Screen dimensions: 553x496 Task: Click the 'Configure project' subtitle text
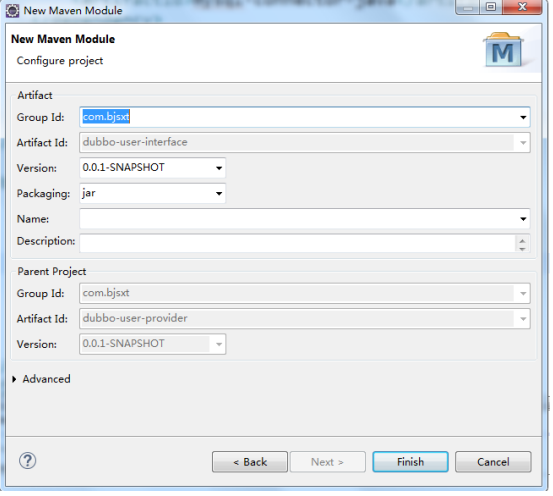click(x=60, y=61)
